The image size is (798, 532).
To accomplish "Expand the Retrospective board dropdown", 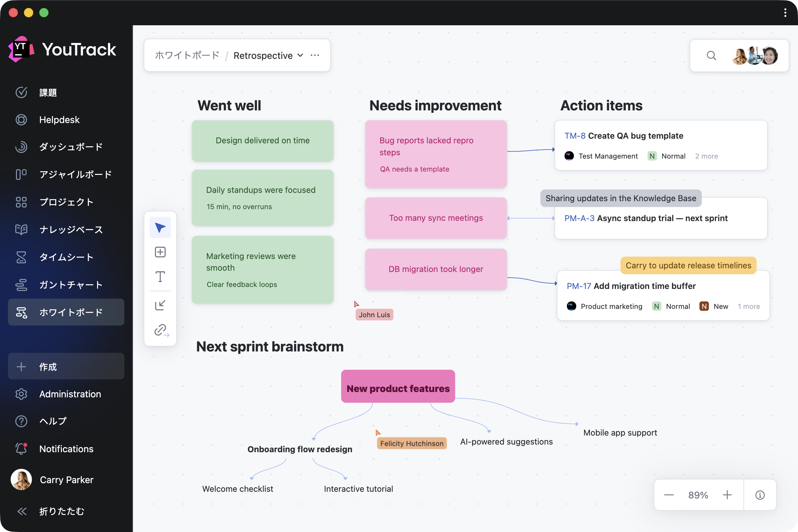I will tap(300, 55).
